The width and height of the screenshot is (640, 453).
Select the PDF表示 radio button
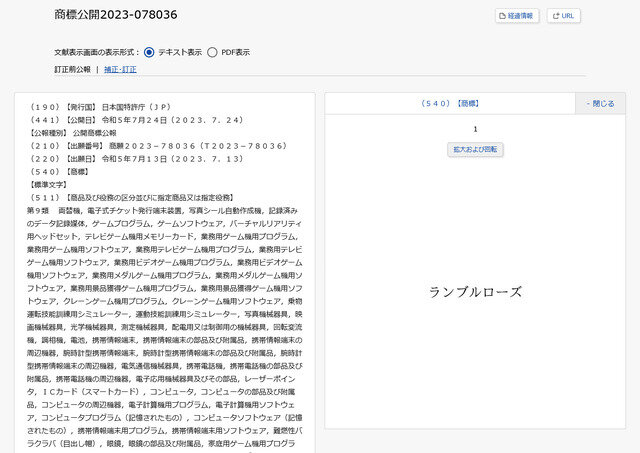pos(212,52)
